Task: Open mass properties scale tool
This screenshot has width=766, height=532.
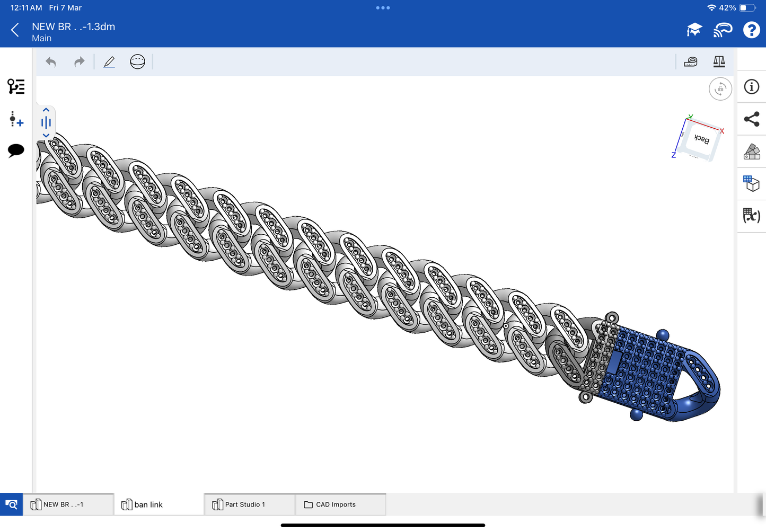Action: click(x=719, y=62)
